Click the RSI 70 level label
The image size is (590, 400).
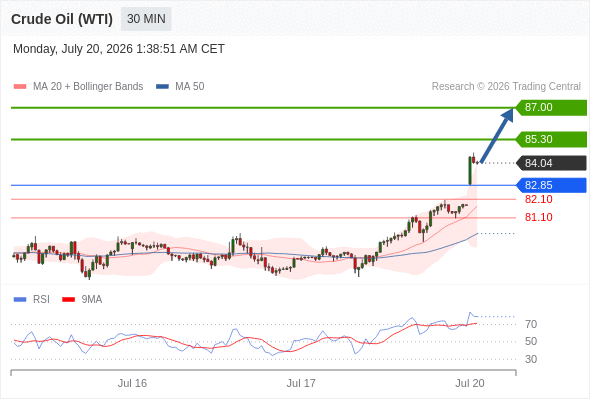click(531, 324)
